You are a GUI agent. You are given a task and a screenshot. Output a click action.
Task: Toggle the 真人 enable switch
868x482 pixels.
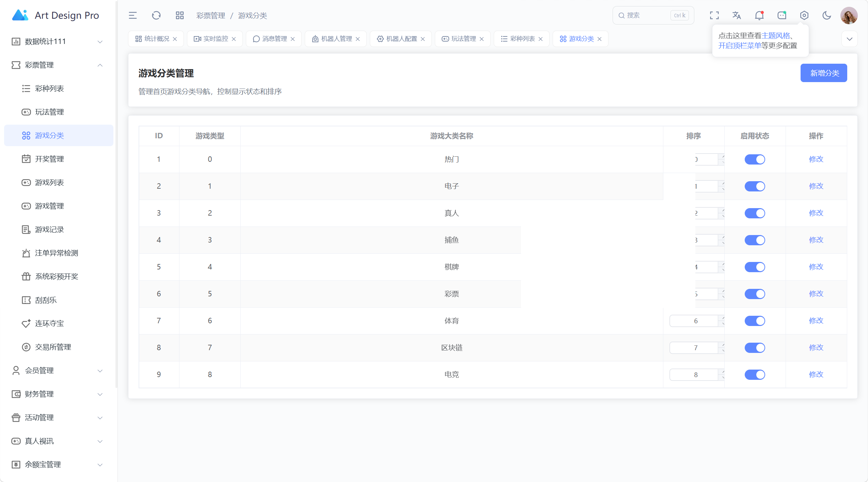pyautogui.click(x=755, y=213)
